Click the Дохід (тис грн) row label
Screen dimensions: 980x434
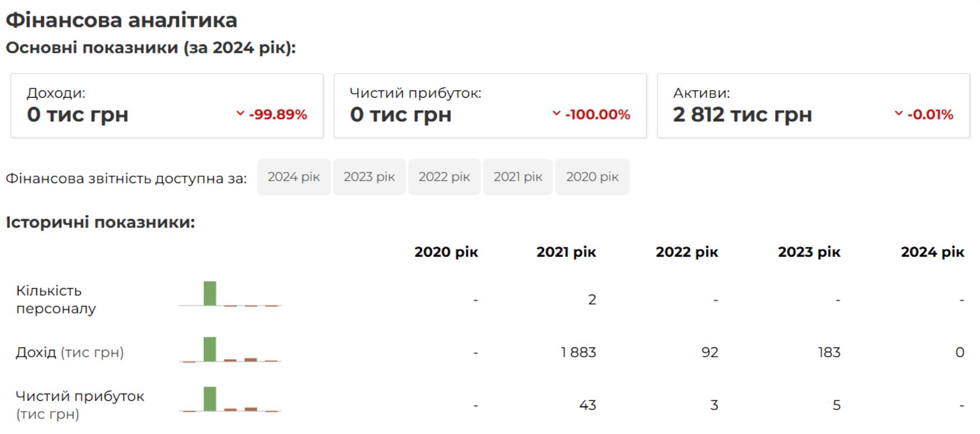pos(70,353)
